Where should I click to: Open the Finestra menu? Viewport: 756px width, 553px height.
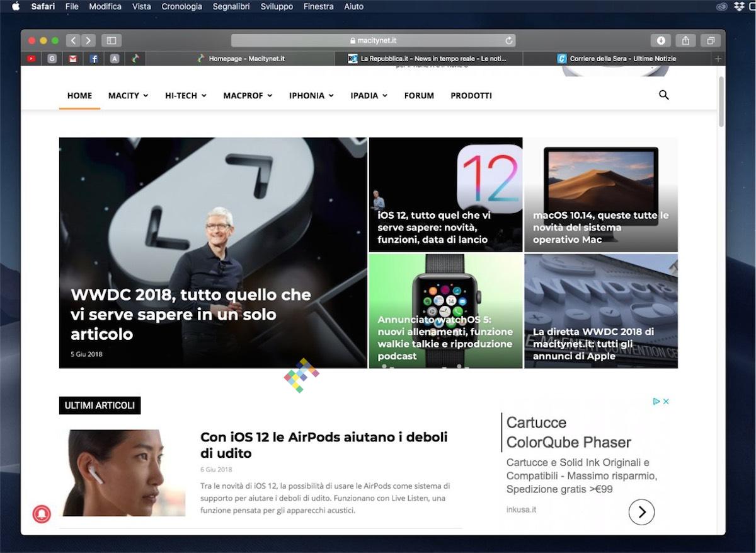pos(319,6)
